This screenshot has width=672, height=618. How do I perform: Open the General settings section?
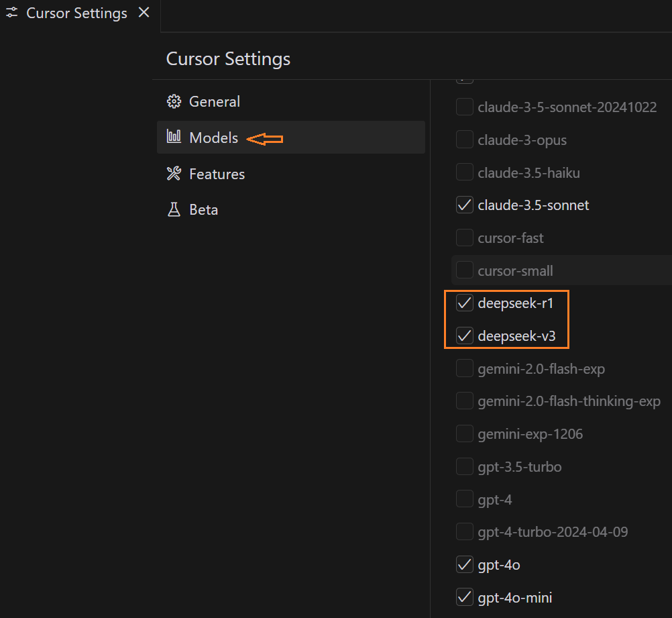pyautogui.click(x=290, y=101)
